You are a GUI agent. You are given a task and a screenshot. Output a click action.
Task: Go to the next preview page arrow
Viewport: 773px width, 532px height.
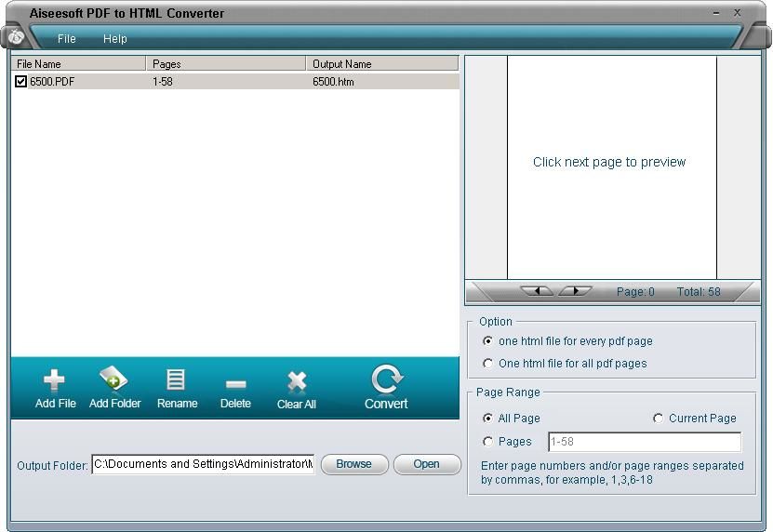point(575,291)
